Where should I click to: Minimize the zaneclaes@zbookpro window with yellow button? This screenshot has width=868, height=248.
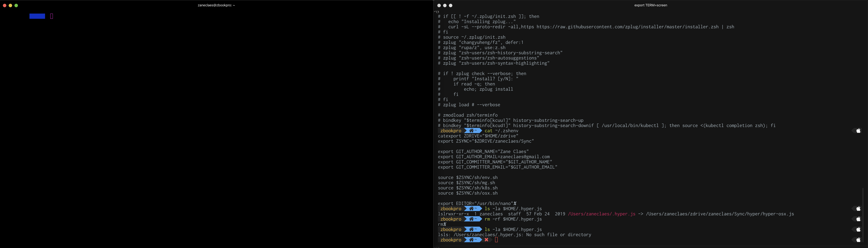(x=10, y=5)
